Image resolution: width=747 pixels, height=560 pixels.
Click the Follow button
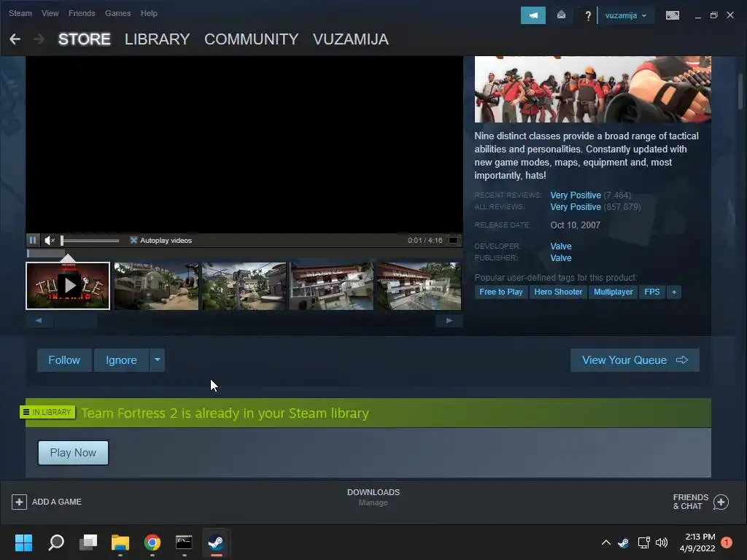click(x=64, y=360)
